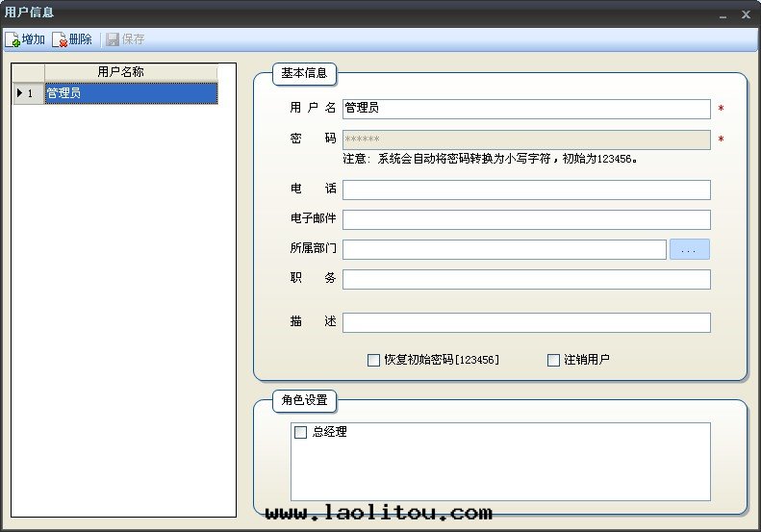Close the 用户信息 window
Image resolution: width=761 pixels, height=532 pixels.
point(746,13)
